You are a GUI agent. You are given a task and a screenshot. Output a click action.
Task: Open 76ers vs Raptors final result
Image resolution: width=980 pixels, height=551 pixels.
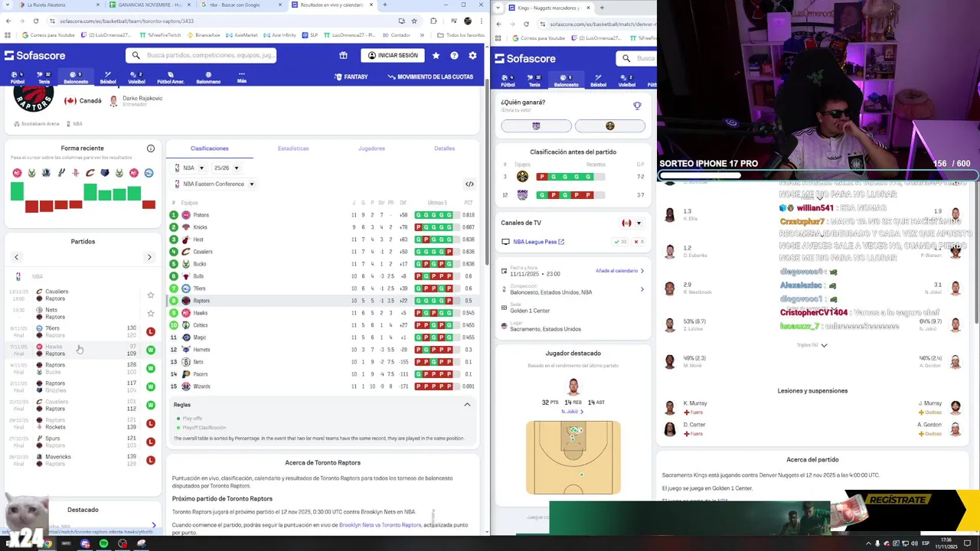coord(83,331)
